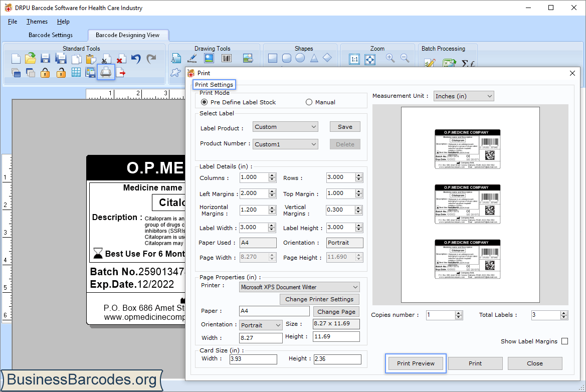Insert a picture with the image tool

coord(209,58)
